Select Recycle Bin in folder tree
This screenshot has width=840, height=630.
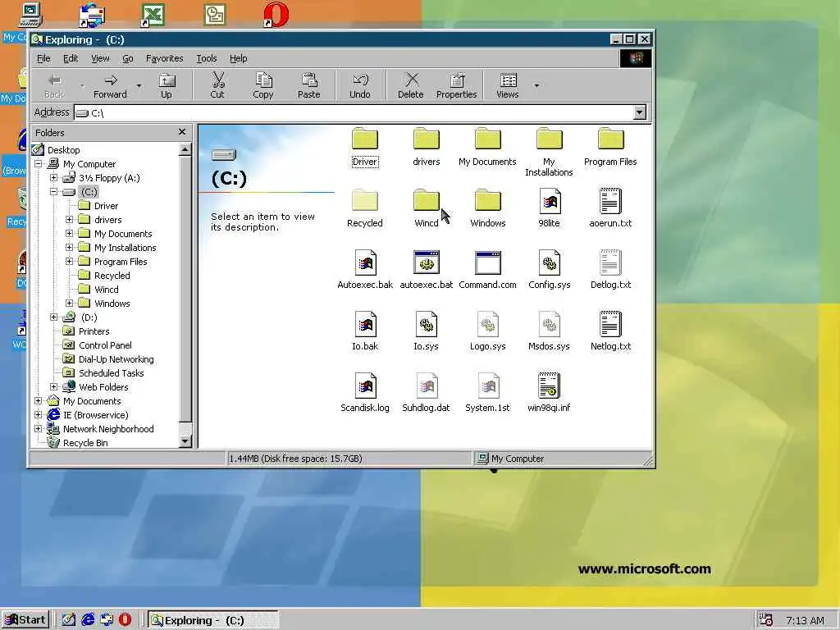click(x=85, y=442)
